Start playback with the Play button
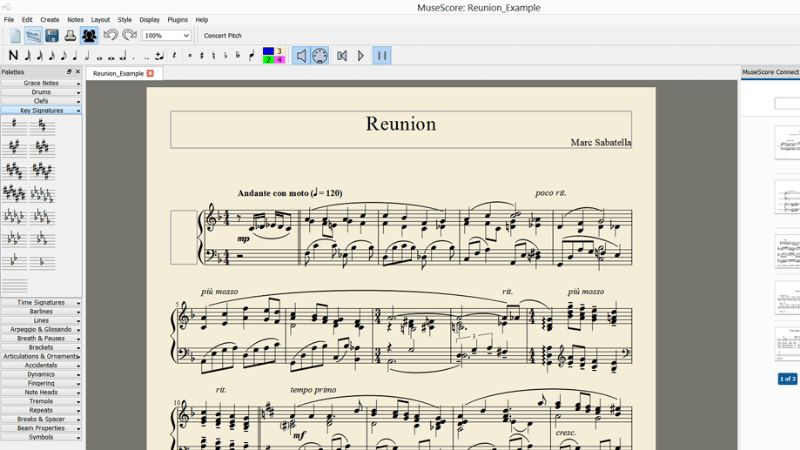Screen dimensions: 800x450 click(361, 56)
